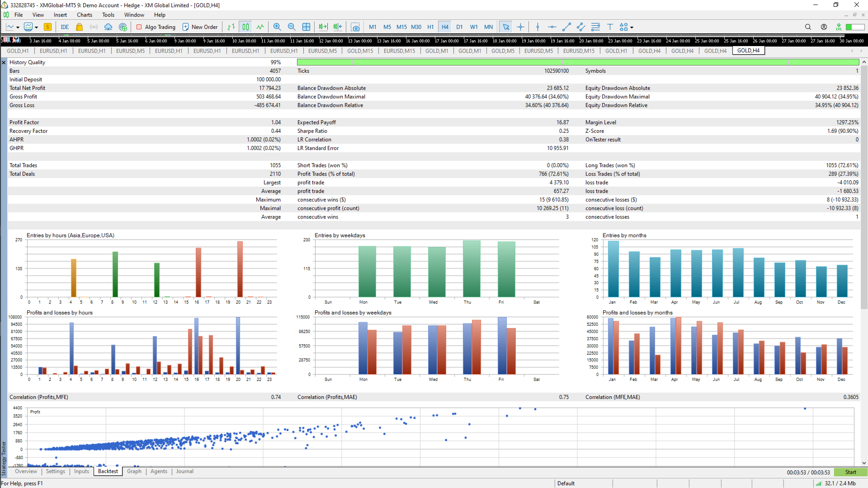Insert Fibonacci retracement lines tool

[595, 27]
